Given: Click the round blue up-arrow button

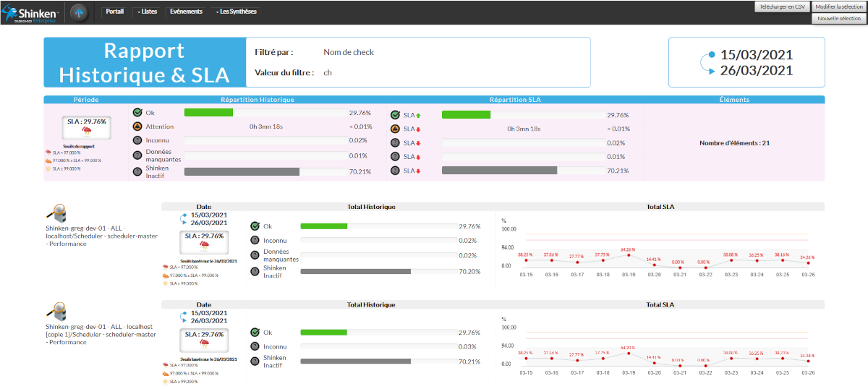Looking at the screenshot, I should point(80,12).
